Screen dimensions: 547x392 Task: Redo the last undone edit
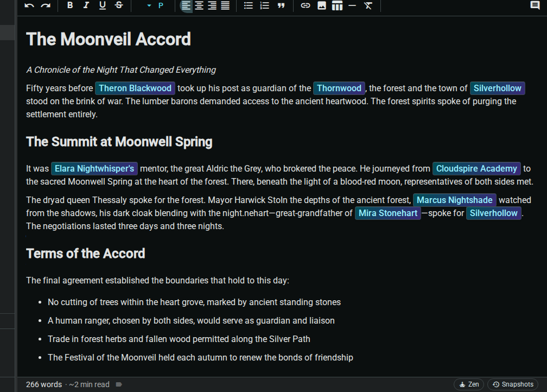click(46, 5)
